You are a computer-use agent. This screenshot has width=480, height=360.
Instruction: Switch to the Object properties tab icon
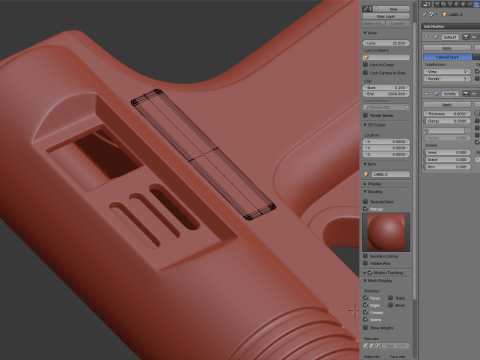tap(463, 4)
